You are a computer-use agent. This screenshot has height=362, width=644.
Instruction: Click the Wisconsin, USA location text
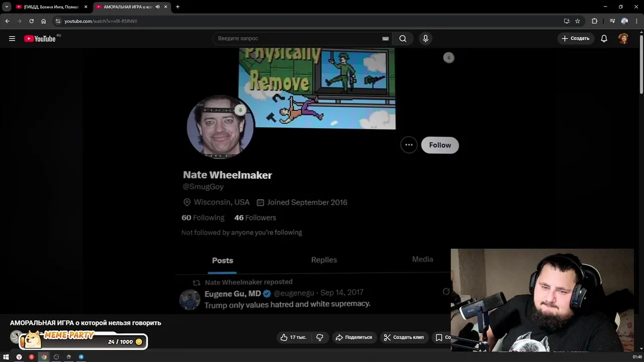[x=221, y=202]
